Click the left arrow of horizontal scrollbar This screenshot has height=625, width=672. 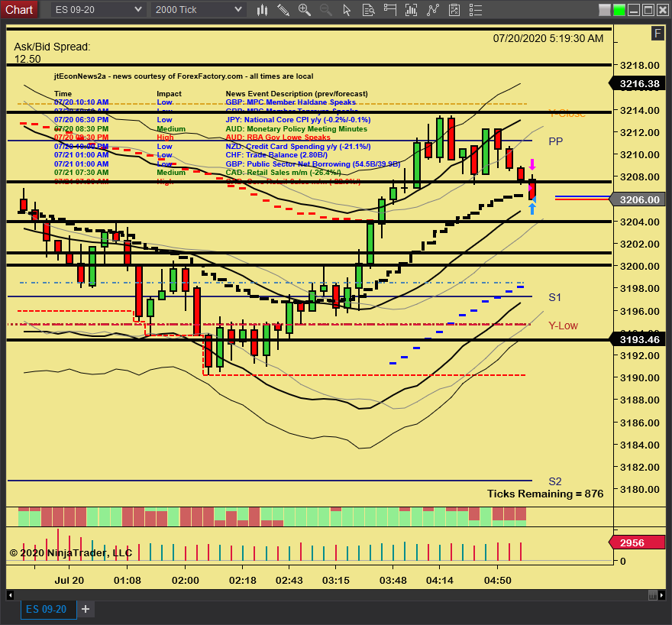click(x=10, y=595)
